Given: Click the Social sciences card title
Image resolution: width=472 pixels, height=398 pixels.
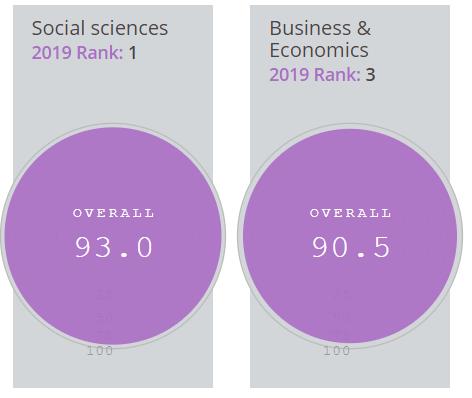Looking at the screenshot, I should tap(100, 28).
